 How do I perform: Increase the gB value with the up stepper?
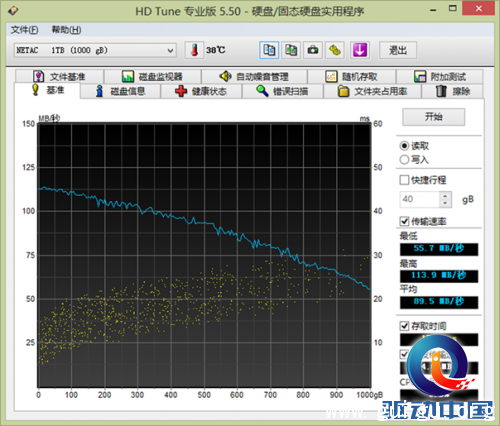pyautogui.click(x=445, y=196)
